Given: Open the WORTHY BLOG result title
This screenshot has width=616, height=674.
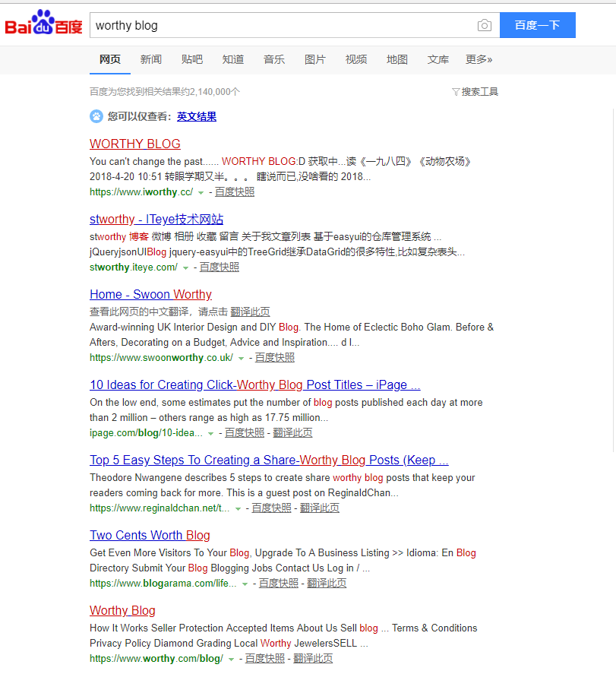Looking at the screenshot, I should [135, 144].
